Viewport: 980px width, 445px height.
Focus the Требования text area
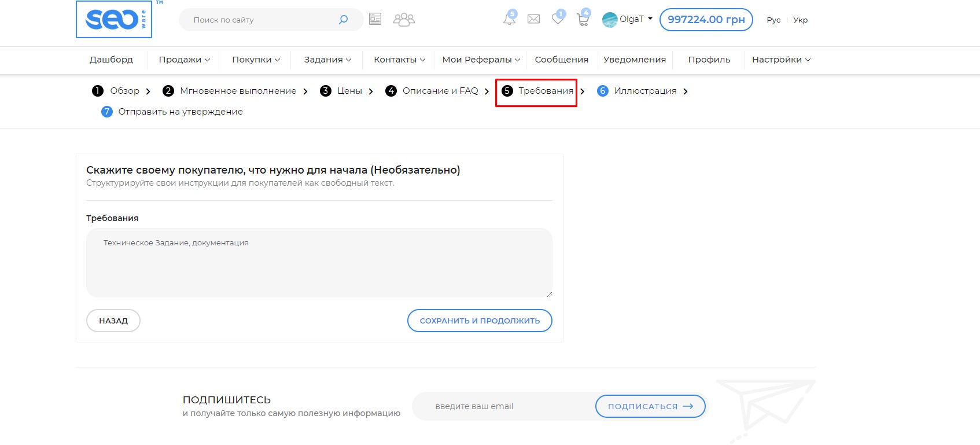319,263
